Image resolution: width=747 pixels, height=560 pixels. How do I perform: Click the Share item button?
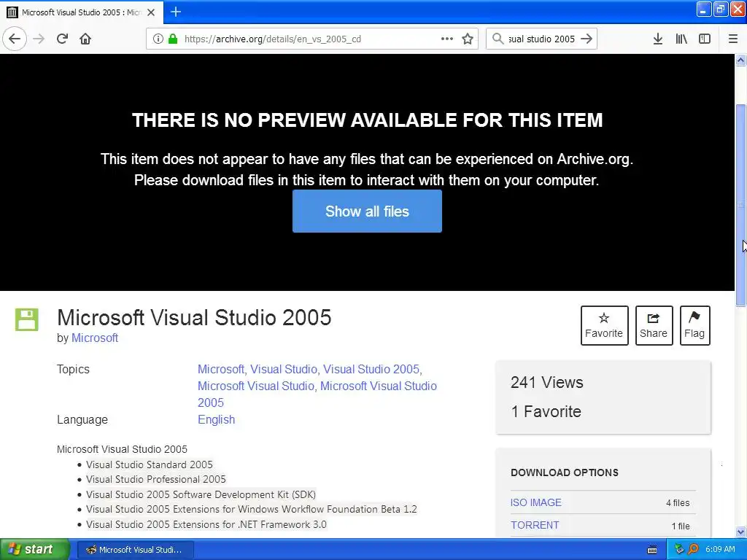[x=654, y=325]
